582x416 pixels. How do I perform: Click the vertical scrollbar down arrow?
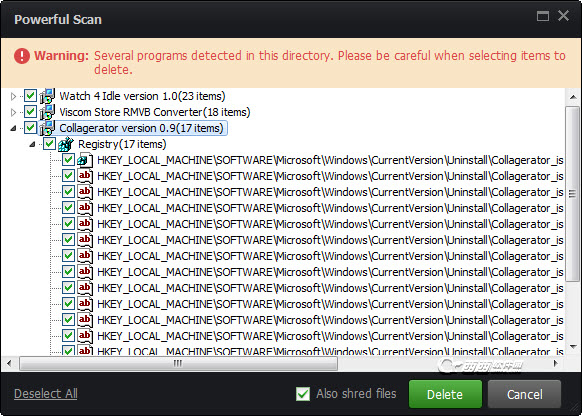pos(573,347)
